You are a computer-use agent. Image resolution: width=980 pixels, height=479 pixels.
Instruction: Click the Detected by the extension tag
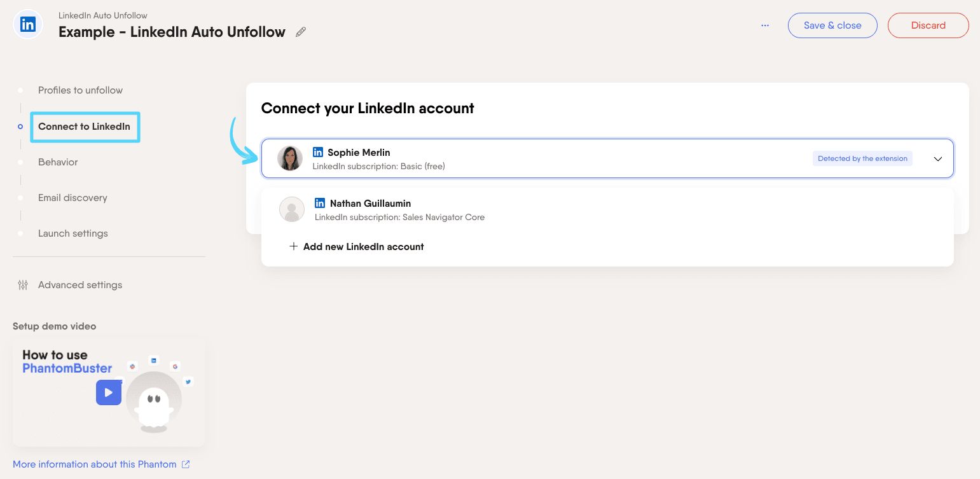[x=862, y=158]
